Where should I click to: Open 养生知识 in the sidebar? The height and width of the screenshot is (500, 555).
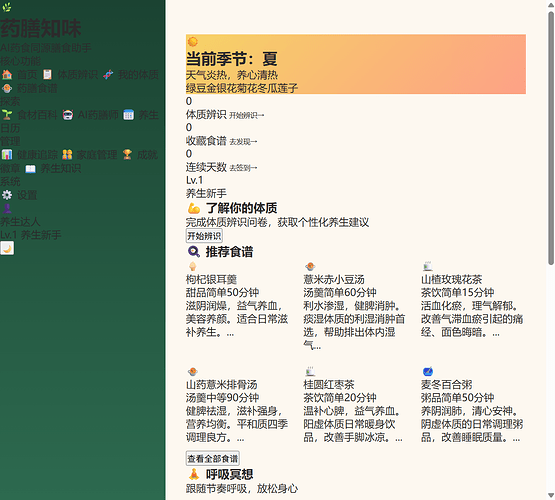coord(61,168)
